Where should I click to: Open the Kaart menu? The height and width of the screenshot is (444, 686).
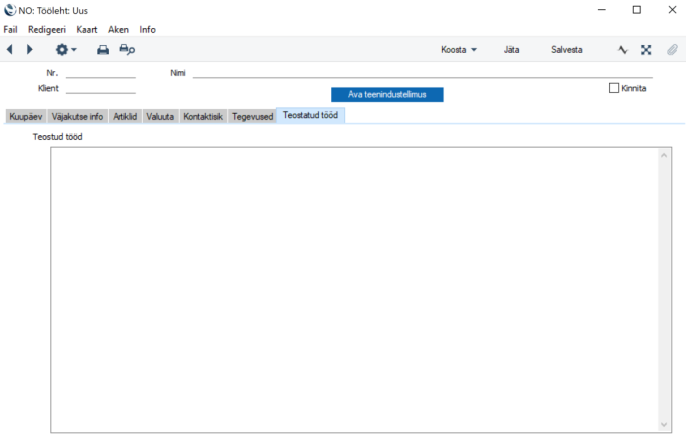coord(87,29)
